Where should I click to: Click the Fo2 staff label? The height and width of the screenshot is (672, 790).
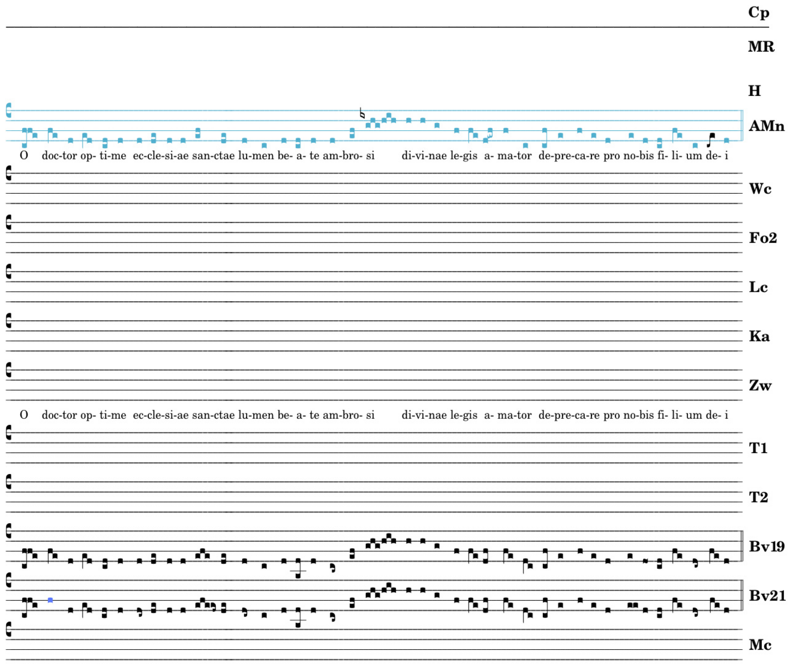(x=762, y=238)
